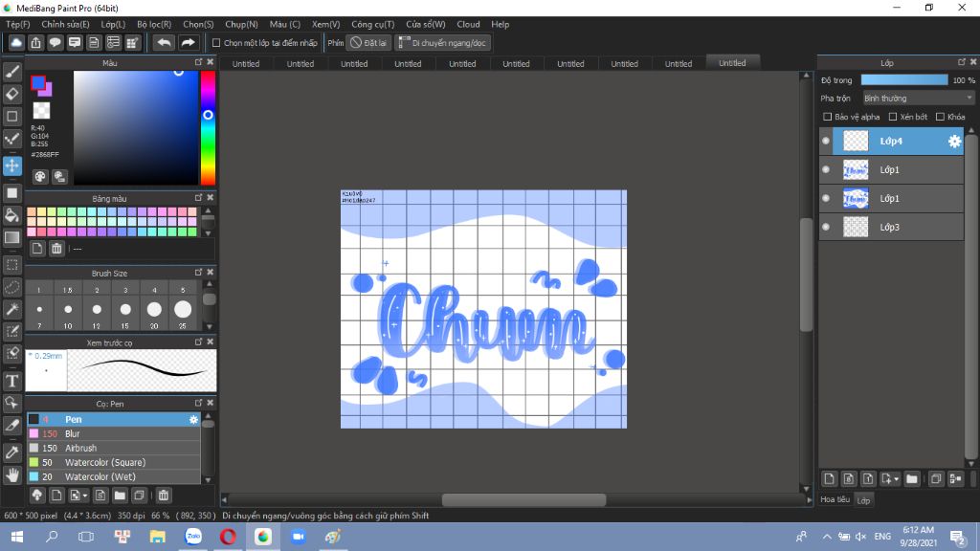The height and width of the screenshot is (551, 980).
Task: Delete palette color with trash icon
Action: pyautogui.click(x=56, y=249)
